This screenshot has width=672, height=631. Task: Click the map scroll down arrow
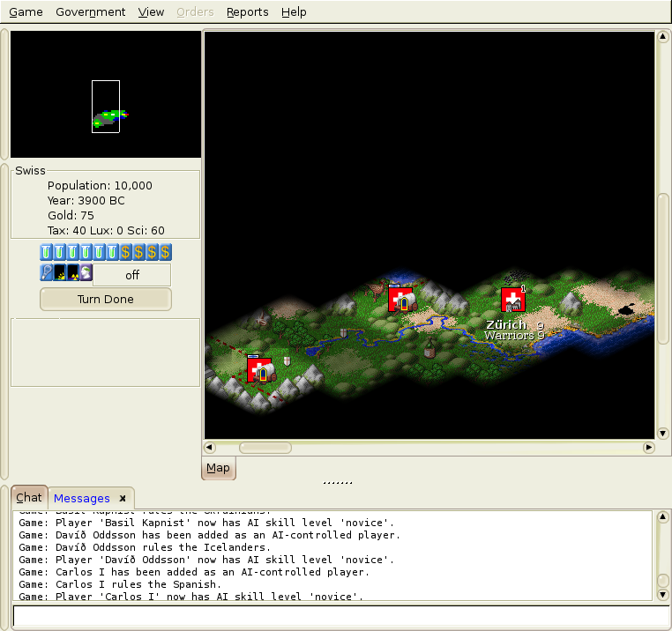tap(662, 433)
